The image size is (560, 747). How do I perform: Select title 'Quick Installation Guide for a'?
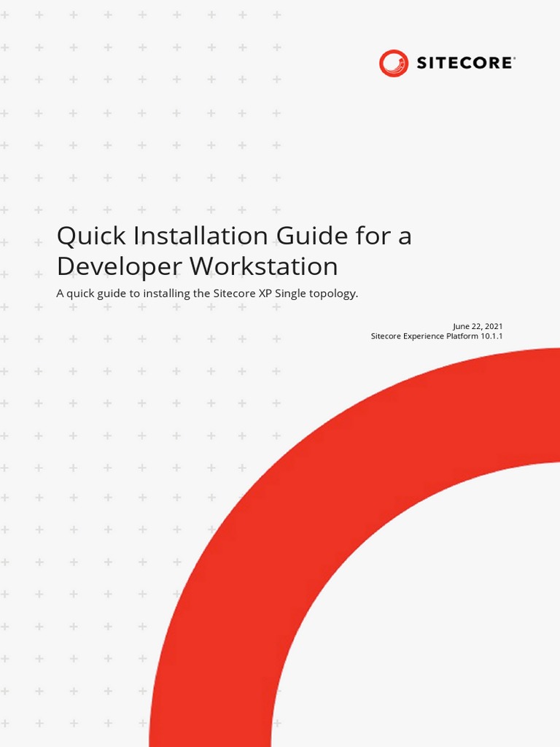[x=234, y=236]
